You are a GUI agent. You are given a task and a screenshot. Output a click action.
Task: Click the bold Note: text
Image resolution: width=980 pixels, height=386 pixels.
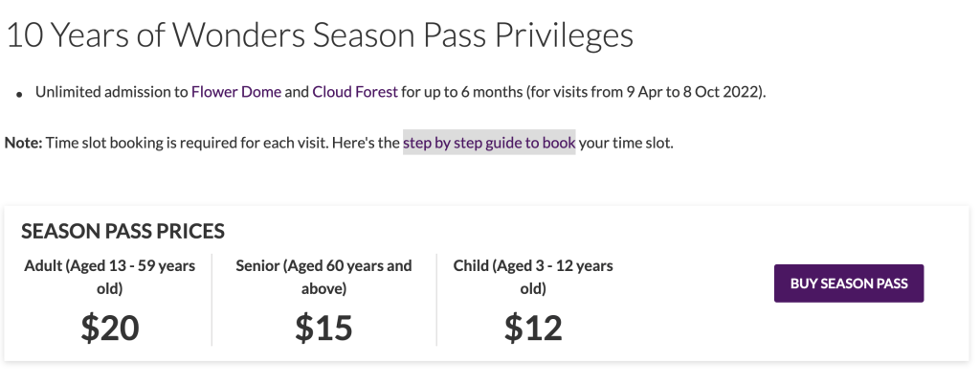click(x=24, y=144)
